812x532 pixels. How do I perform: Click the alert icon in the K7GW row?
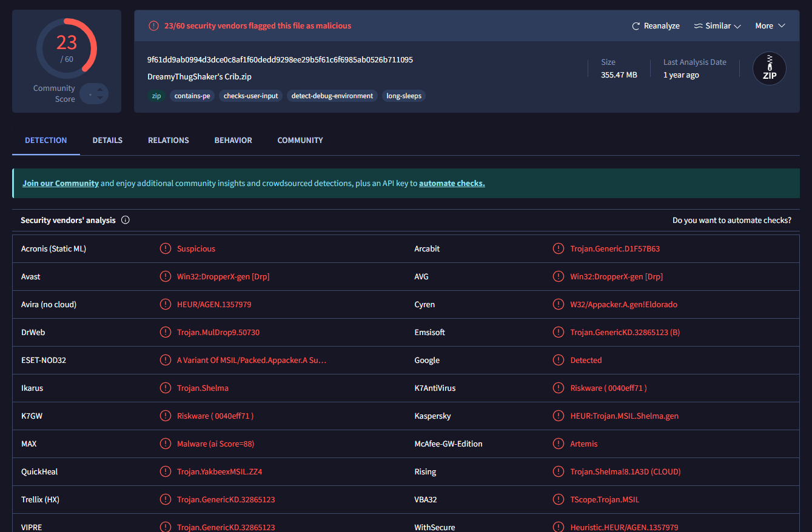[x=165, y=416]
